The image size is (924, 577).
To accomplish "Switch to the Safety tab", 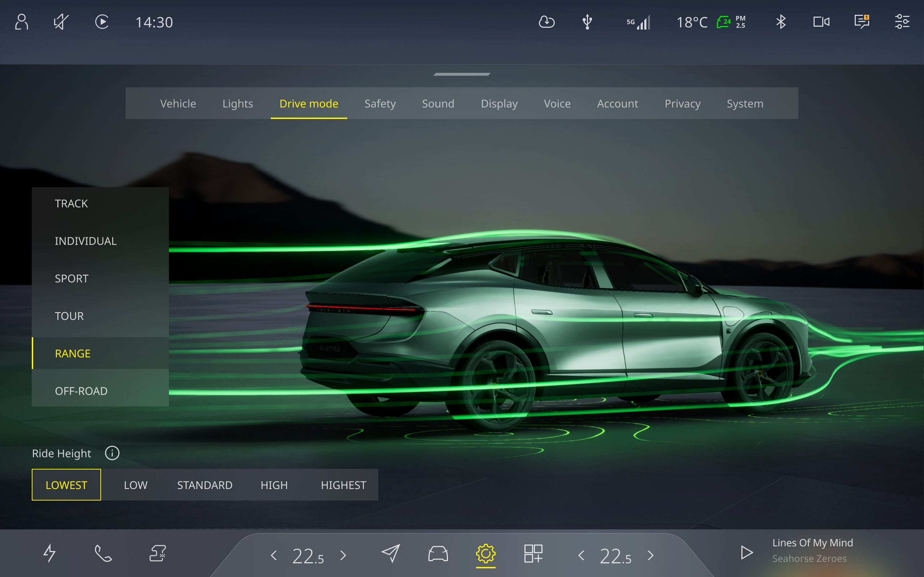I will (x=380, y=103).
